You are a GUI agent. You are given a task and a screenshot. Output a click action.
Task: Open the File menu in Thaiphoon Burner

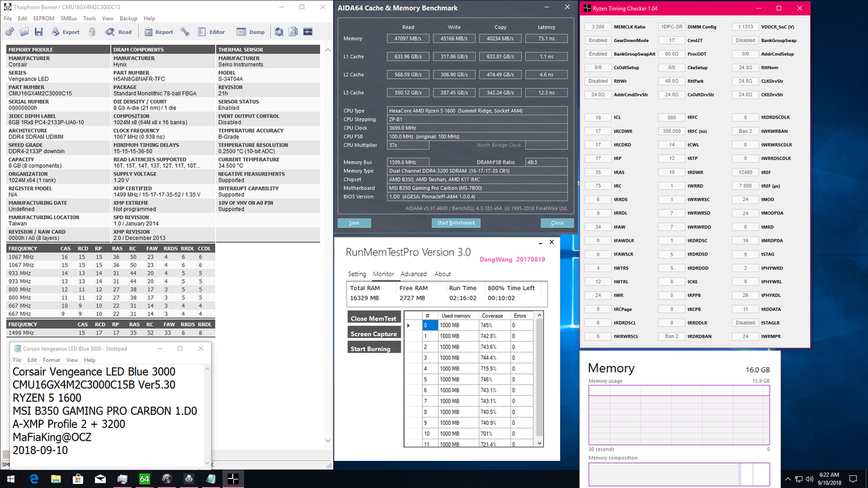[7, 18]
